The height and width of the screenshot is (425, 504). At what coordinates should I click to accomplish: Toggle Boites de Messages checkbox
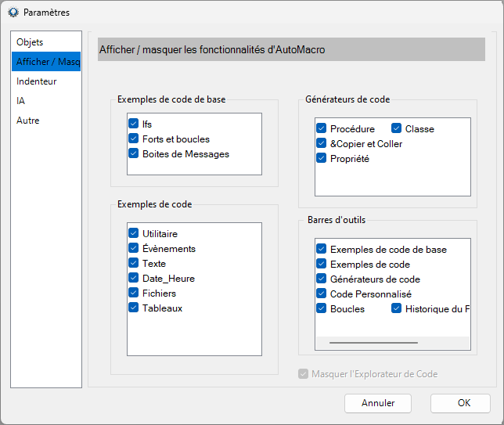tap(133, 153)
